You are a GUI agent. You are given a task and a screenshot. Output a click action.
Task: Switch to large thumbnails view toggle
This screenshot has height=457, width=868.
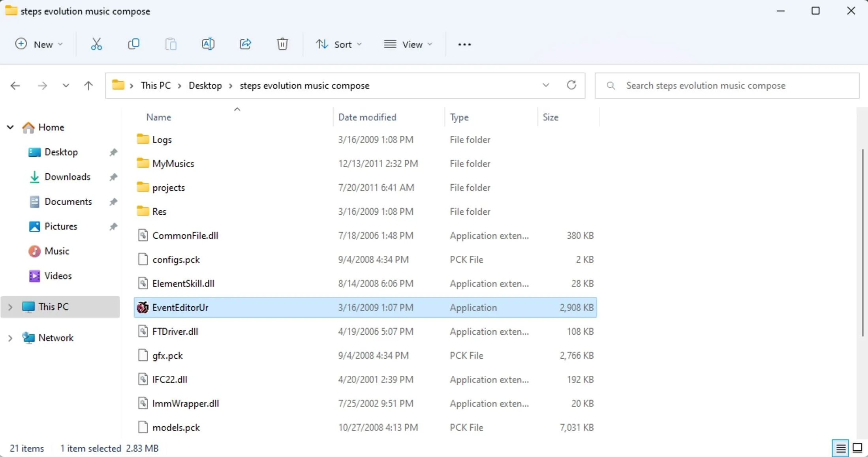point(857,448)
